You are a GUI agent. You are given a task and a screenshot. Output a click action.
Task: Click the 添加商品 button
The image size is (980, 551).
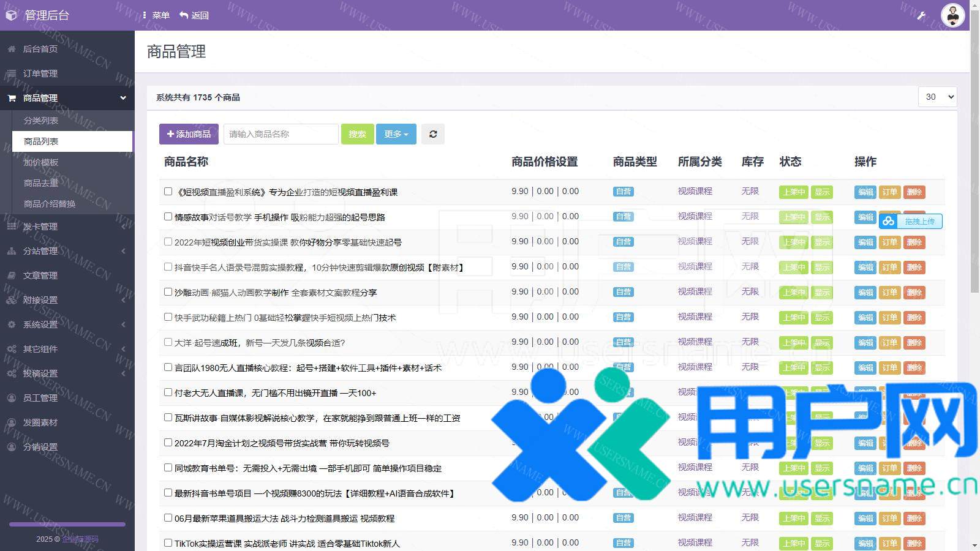(189, 134)
